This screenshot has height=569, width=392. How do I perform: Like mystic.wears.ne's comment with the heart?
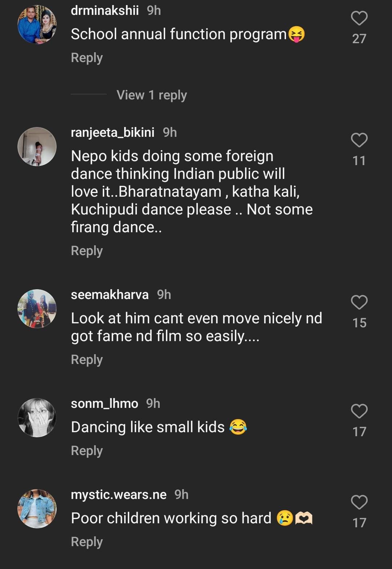click(359, 502)
